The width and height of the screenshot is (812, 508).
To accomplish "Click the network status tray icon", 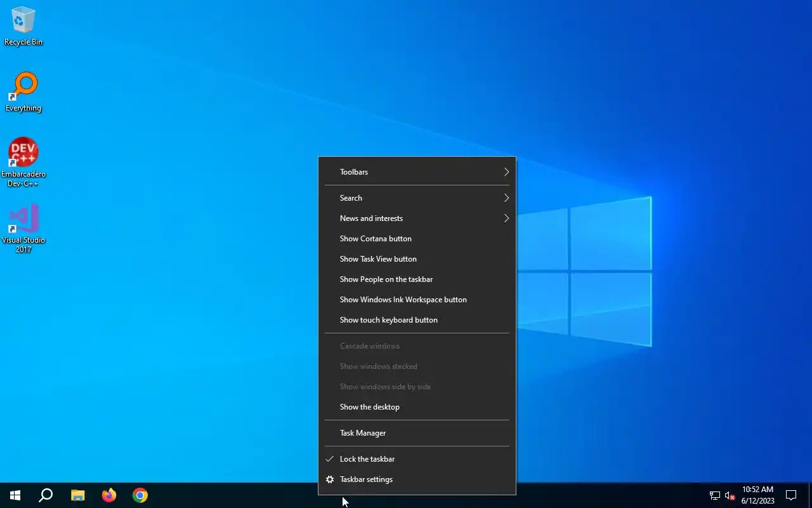I will [x=714, y=496].
